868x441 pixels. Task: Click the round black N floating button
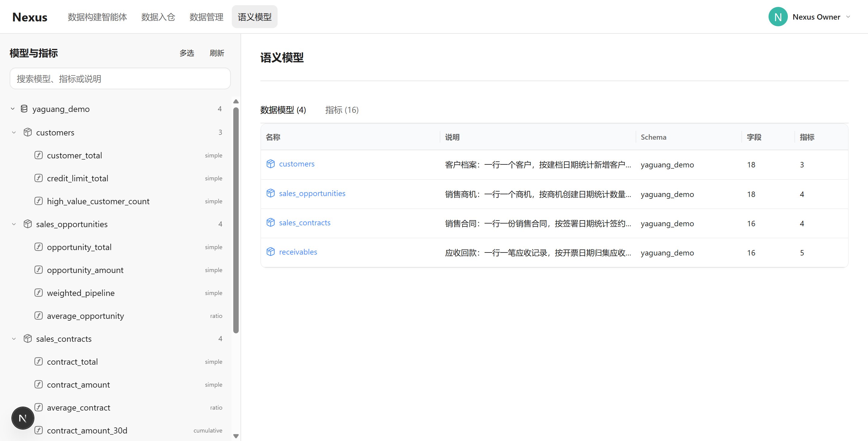23,418
